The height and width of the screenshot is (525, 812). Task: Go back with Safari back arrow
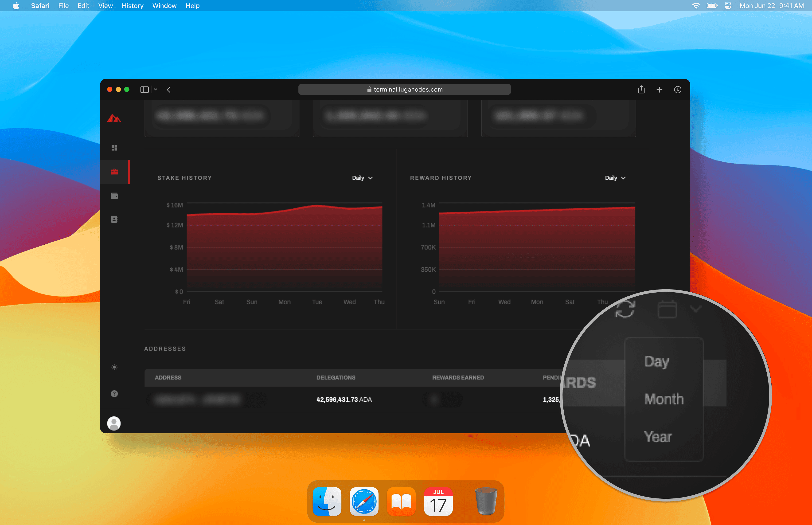tap(168, 89)
